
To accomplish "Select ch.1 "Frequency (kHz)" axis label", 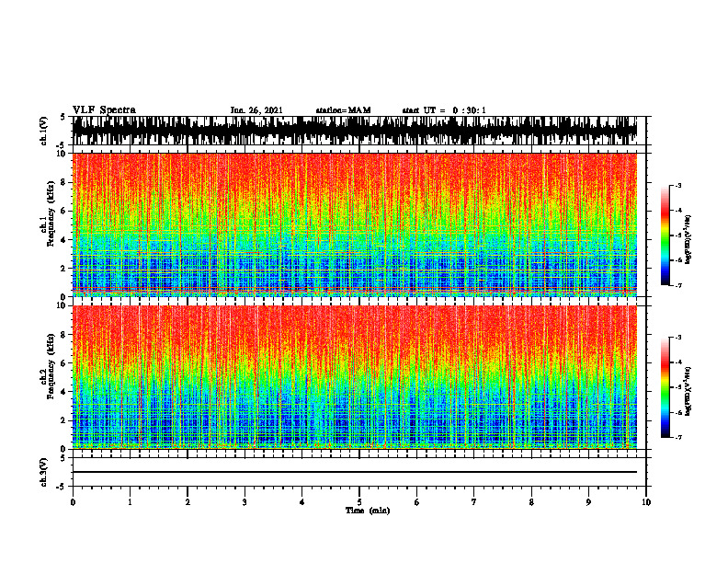I will [51, 214].
